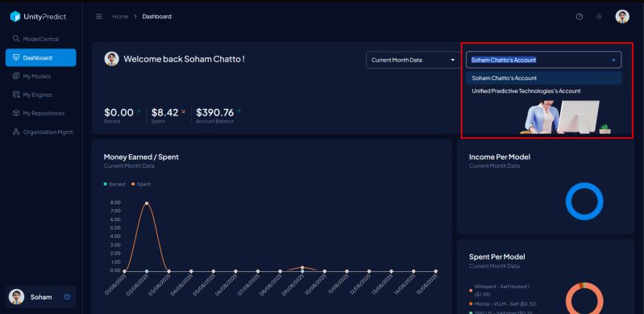The width and height of the screenshot is (644, 314).
Task: Click the $8.42 Spent value
Action: pos(164,112)
